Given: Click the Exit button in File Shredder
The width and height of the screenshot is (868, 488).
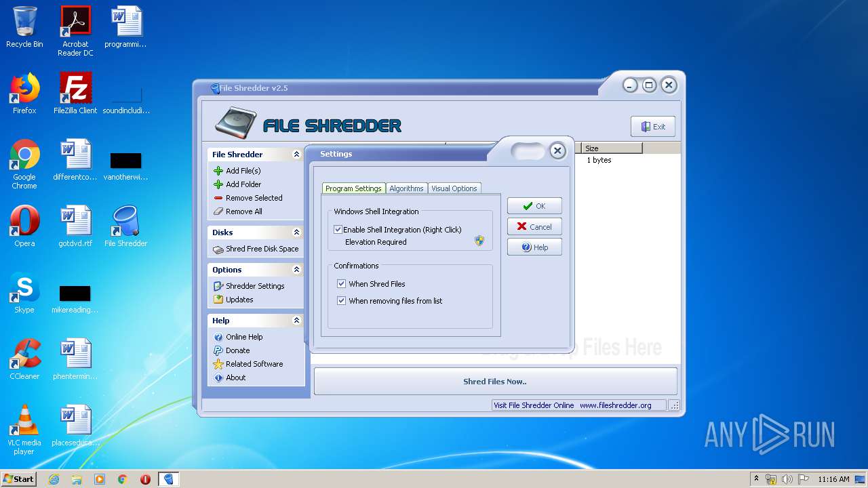Looking at the screenshot, I should coord(653,127).
